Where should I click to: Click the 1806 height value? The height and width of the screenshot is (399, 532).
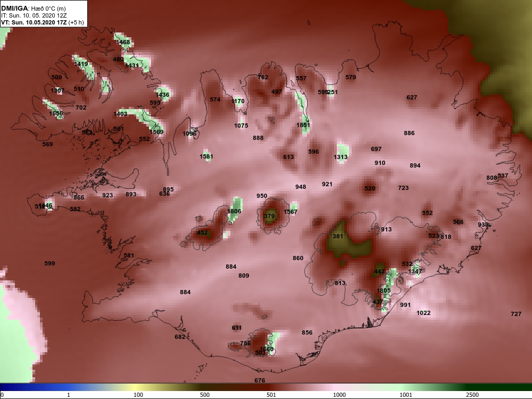click(234, 211)
